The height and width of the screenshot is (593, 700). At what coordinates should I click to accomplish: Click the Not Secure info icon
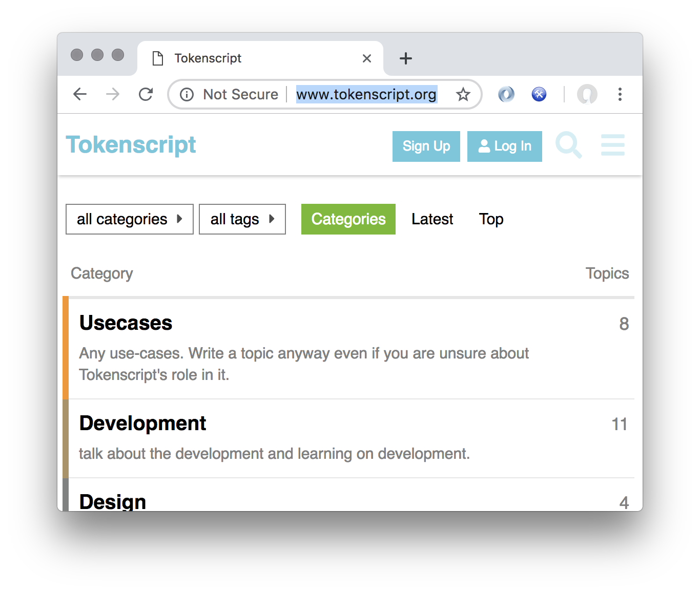pyautogui.click(x=187, y=94)
